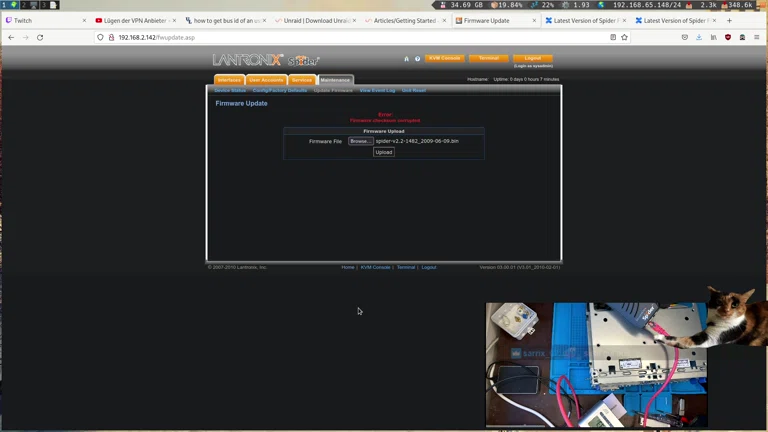768x432 pixels.
Task: Click the home icon in Lantronix header
Action: 406,58
